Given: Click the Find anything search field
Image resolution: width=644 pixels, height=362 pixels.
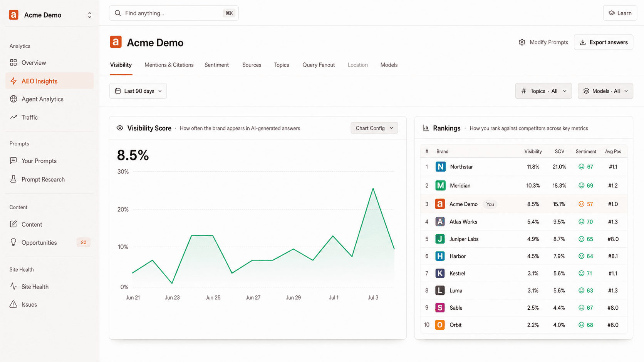Looking at the screenshot, I should [x=174, y=13].
